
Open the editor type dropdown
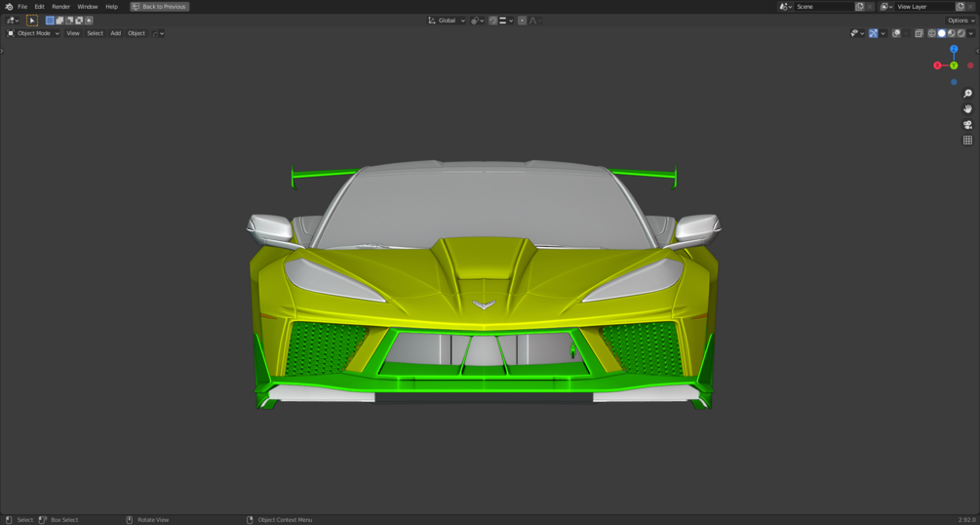pos(13,20)
